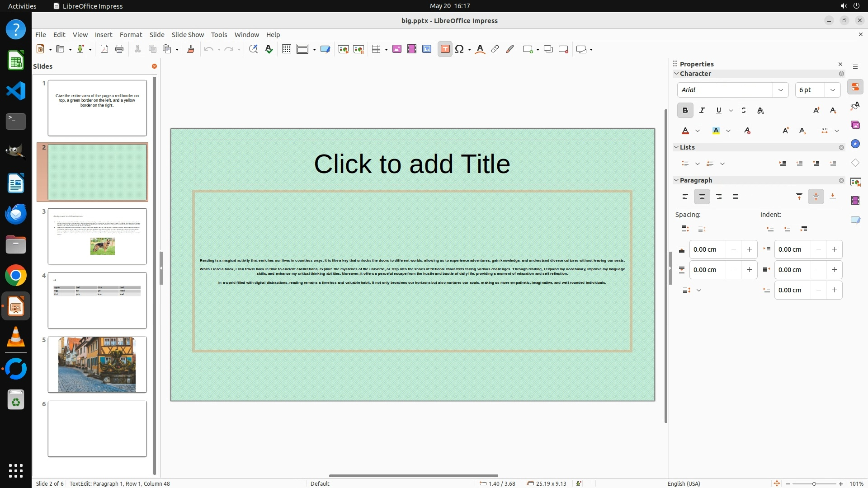Increase above paragraph spacing with plus
868x488 pixels.
point(749,249)
